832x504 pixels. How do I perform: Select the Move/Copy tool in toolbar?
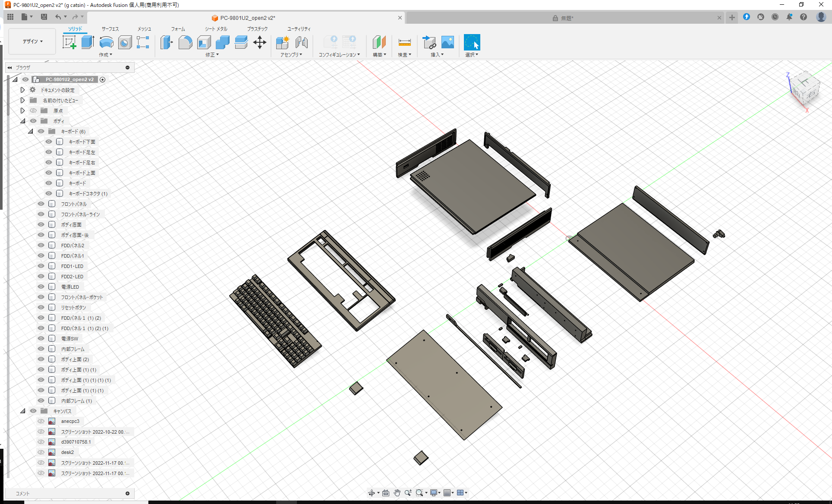point(260,42)
